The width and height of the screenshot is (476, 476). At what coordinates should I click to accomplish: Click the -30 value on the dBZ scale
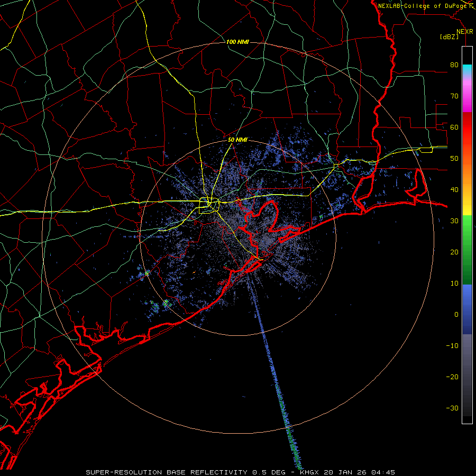(x=452, y=408)
